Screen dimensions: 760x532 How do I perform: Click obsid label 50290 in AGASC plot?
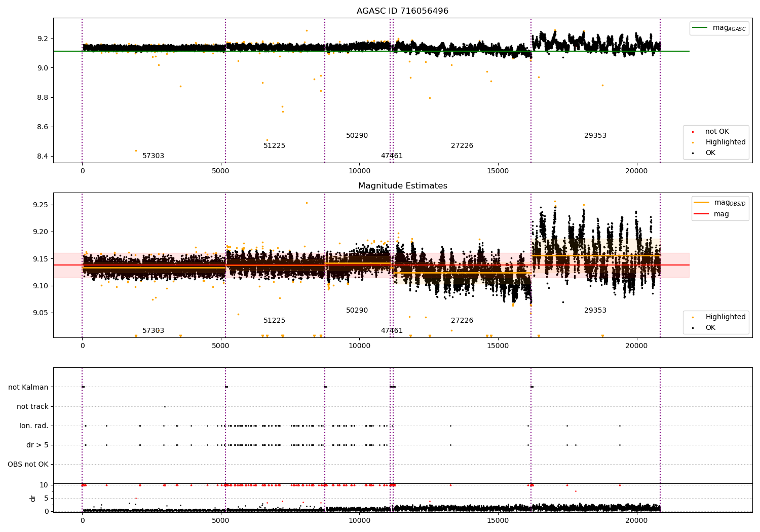click(357, 136)
